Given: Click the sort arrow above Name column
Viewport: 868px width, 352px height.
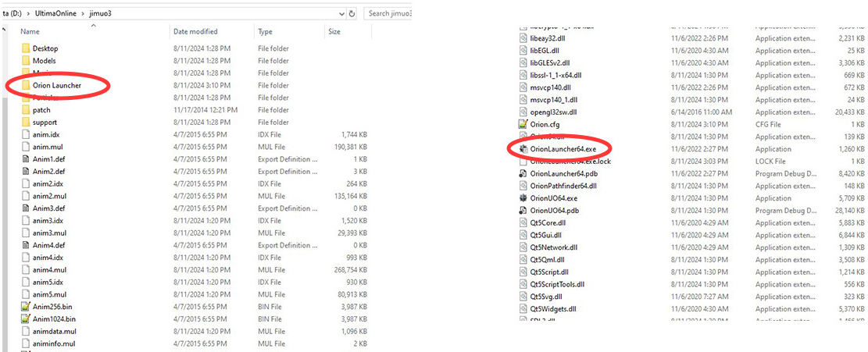Looking at the screenshot, I should 93,25.
